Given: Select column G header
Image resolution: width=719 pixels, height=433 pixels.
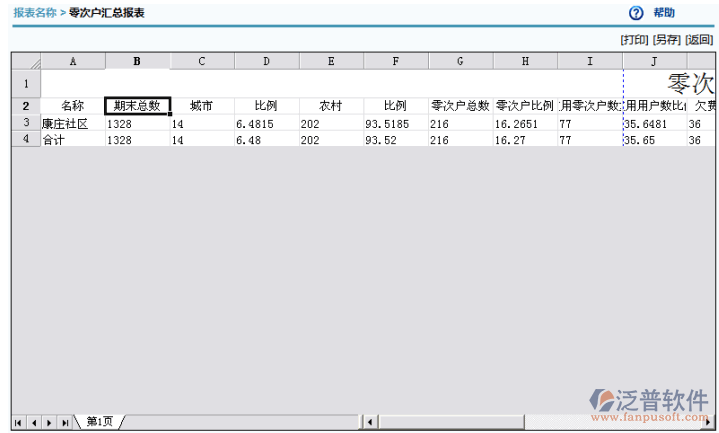Looking at the screenshot, I should (460, 61).
